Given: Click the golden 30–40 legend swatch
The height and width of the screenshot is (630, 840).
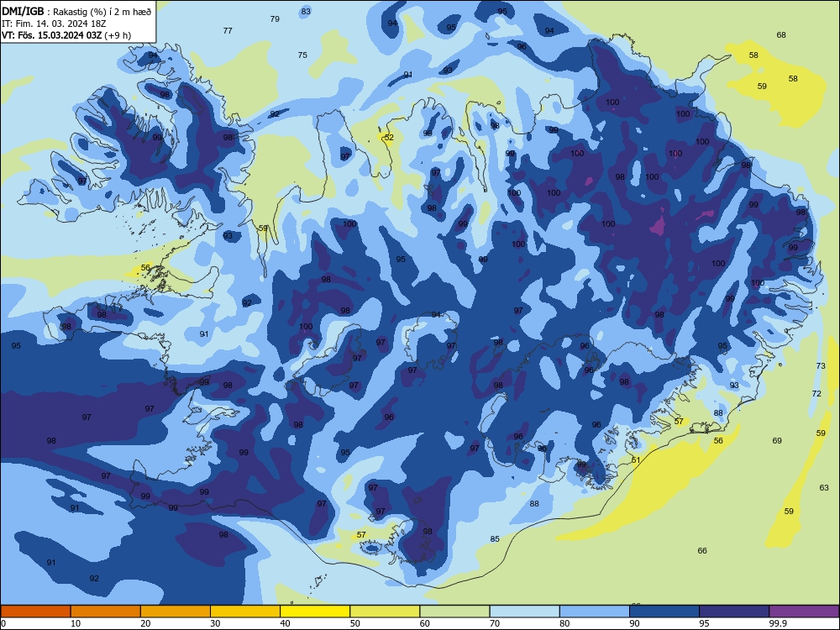Looking at the screenshot, I should coord(245,612).
